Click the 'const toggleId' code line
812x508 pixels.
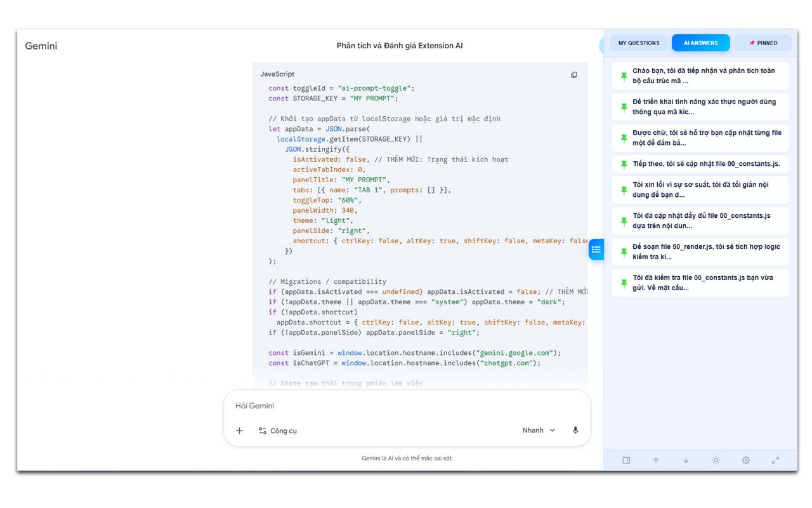tap(341, 88)
